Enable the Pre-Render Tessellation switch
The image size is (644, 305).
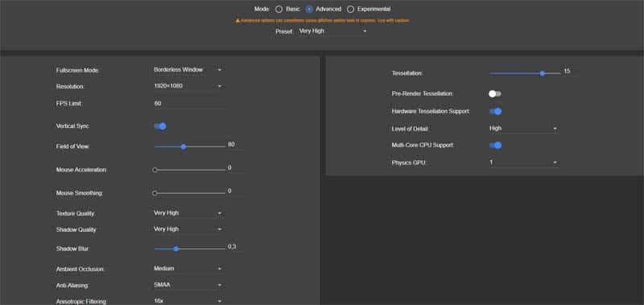pos(495,93)
